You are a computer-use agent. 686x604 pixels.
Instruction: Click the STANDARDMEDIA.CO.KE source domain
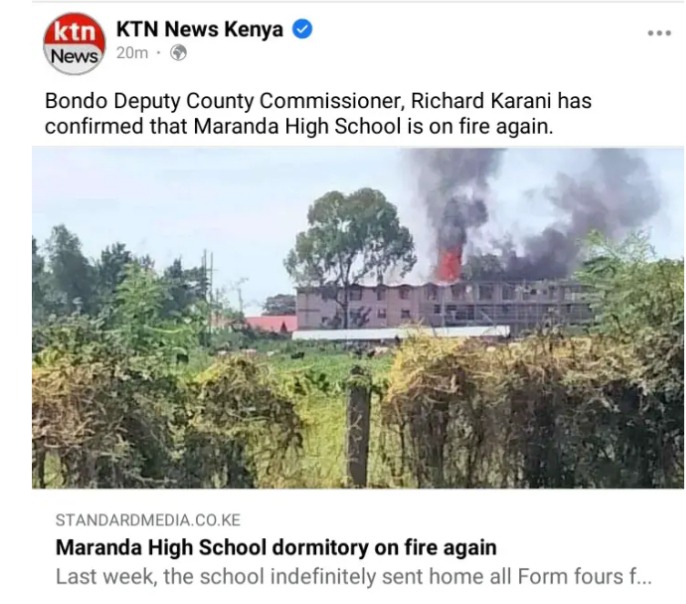coord(148,520)
